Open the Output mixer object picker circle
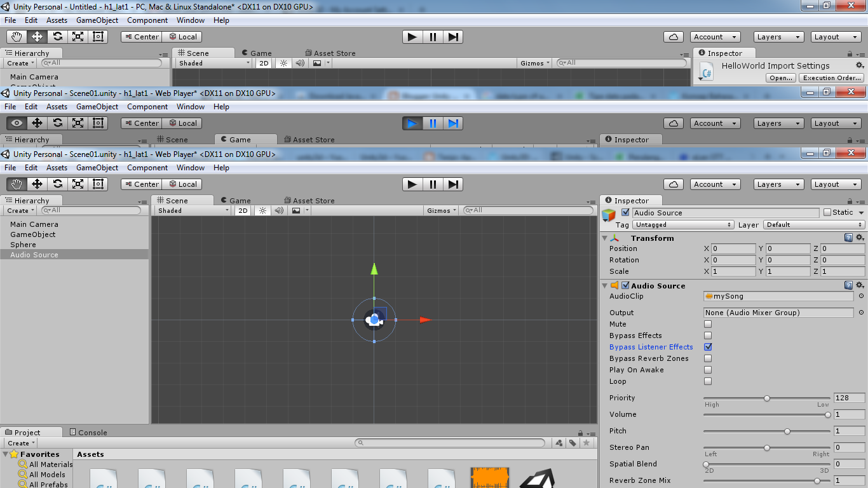 click(x=861, y=313)
